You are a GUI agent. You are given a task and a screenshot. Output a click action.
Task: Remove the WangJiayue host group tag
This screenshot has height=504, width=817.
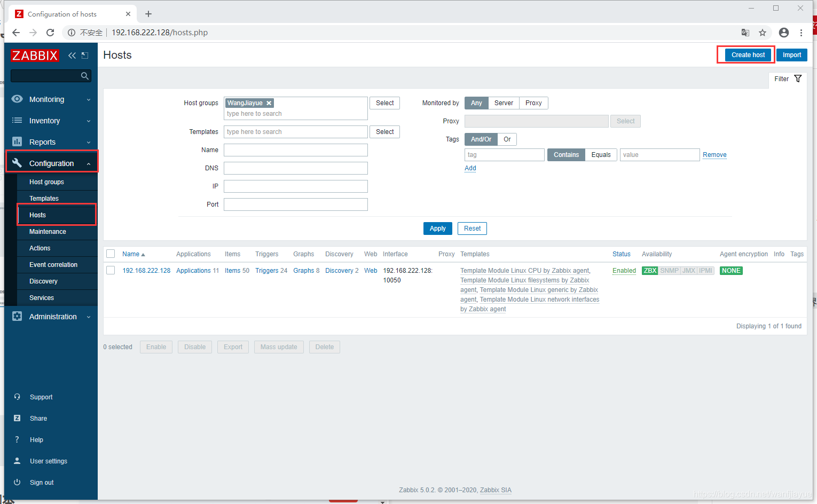tap(269, 103)
